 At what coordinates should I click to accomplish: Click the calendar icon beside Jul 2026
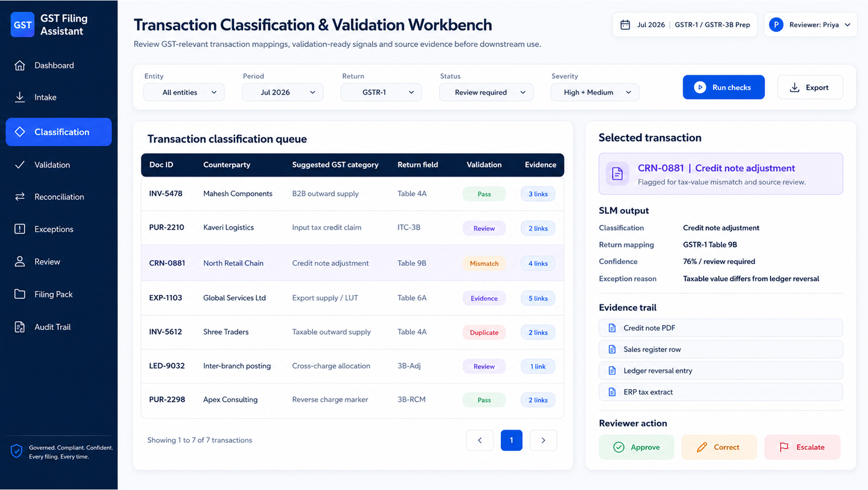(x=625, y=25)
